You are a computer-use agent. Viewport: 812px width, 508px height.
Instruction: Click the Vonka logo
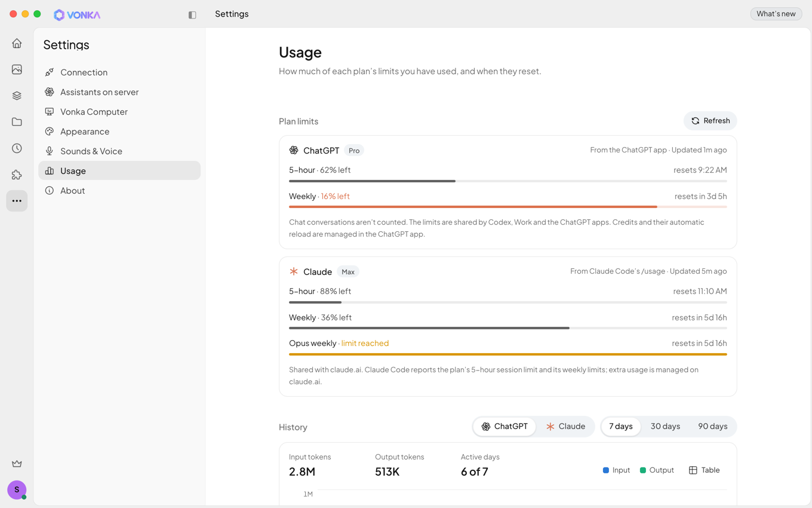click(77, 15)
